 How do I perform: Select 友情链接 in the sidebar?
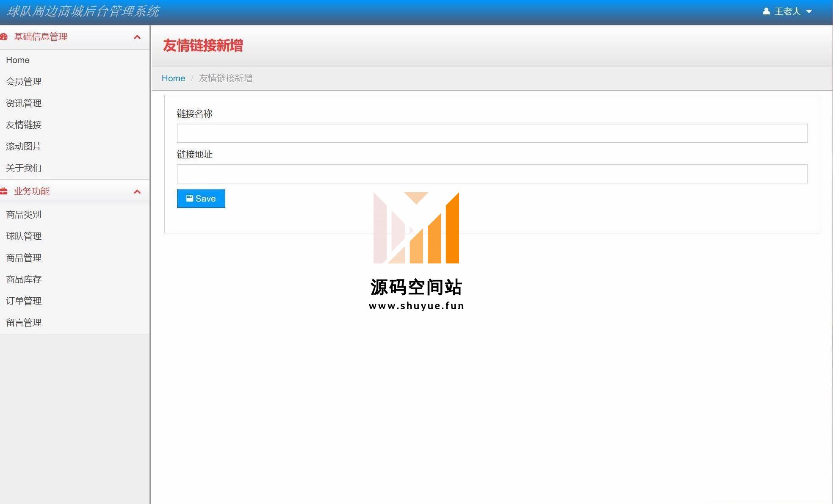[x=24, y=125]
